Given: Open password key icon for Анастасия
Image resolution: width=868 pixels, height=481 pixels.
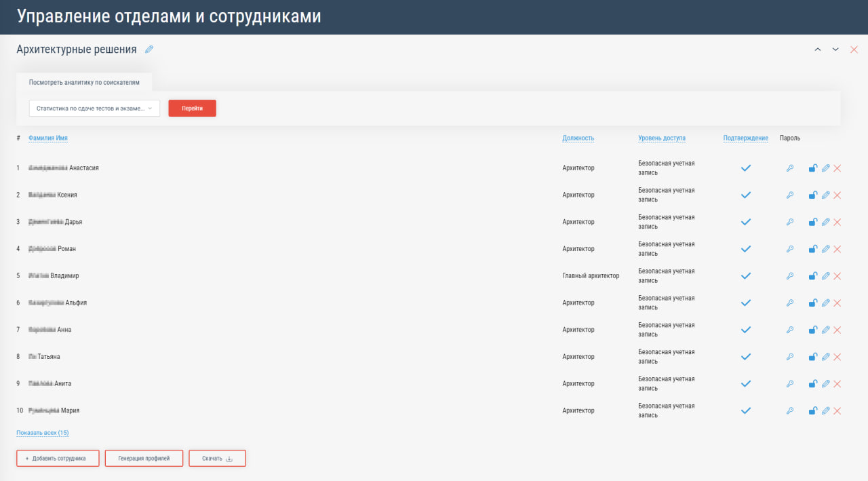Looking at the screenshot, I should (x=790, y=168).
